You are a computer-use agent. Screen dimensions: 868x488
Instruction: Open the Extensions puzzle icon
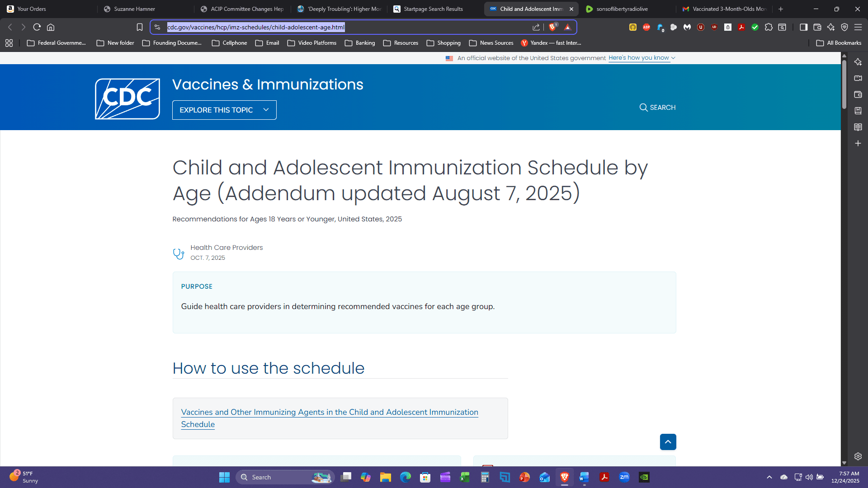[x=769, y=27]
